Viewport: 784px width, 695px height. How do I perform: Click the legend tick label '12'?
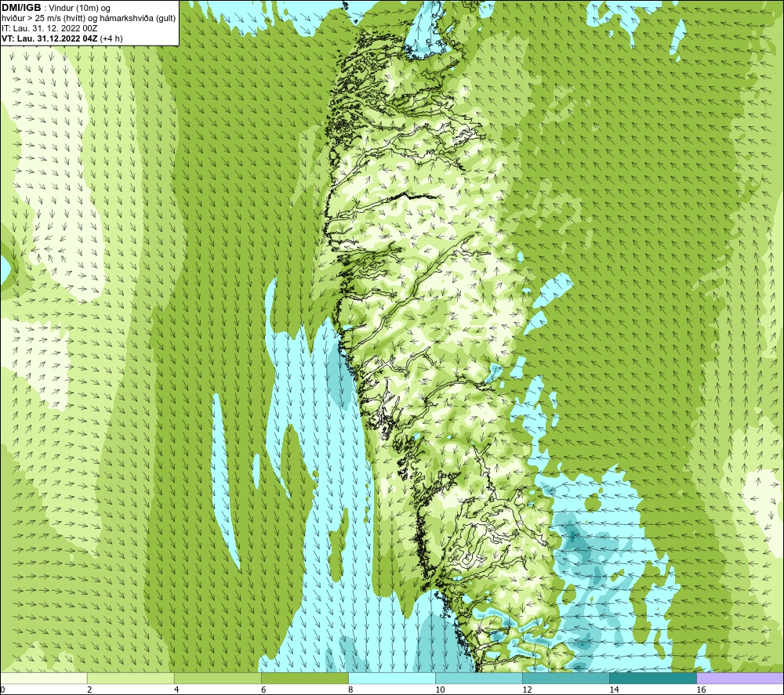pyautogui.click(x=527, y=690)
